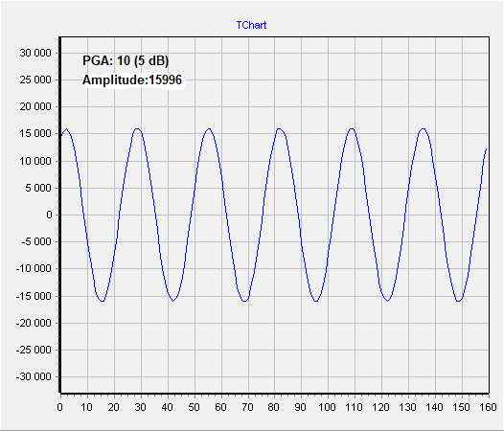Click the 100 x-axis label
This screenshot has width=504, height=431.
click(327, 407)
